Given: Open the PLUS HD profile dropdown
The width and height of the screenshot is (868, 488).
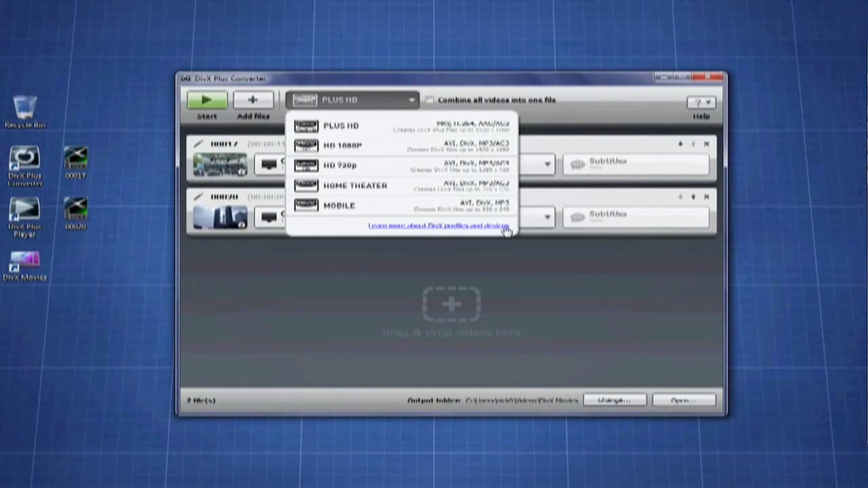Looking at the screenshot, I should (353, 100).
